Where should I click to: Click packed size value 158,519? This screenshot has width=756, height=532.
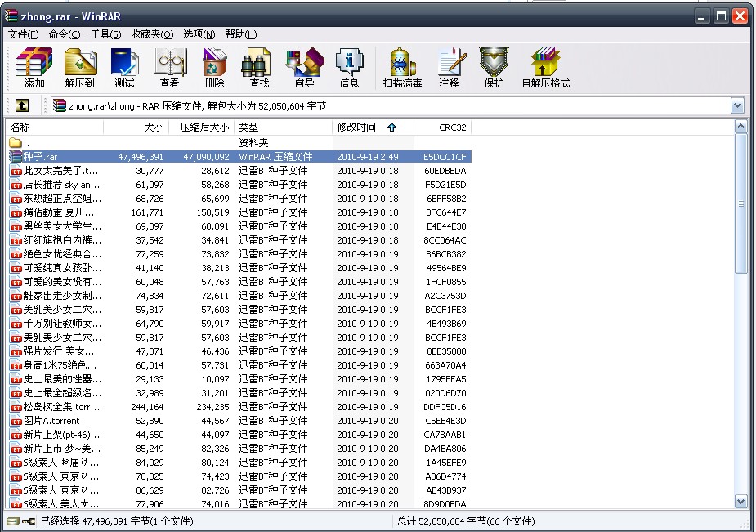pos(212,212)
